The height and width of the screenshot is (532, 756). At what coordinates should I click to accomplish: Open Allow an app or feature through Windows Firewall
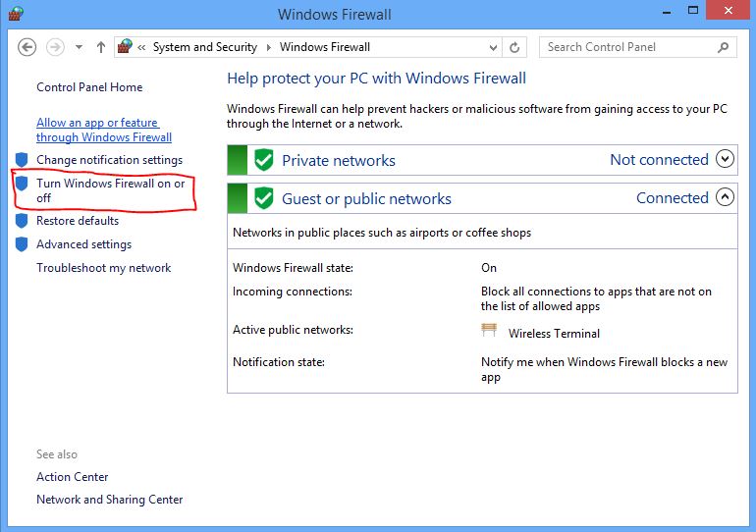click(104, 131)
